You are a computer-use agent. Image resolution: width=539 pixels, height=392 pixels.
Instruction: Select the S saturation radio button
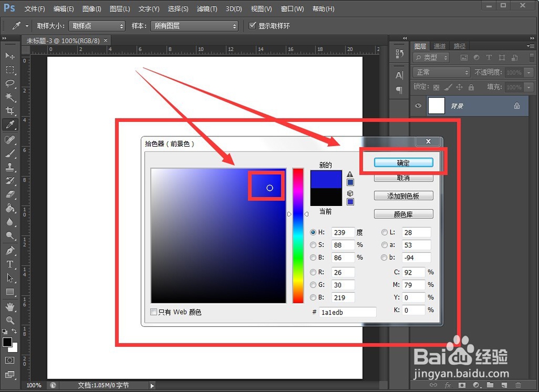coord(313,245)
